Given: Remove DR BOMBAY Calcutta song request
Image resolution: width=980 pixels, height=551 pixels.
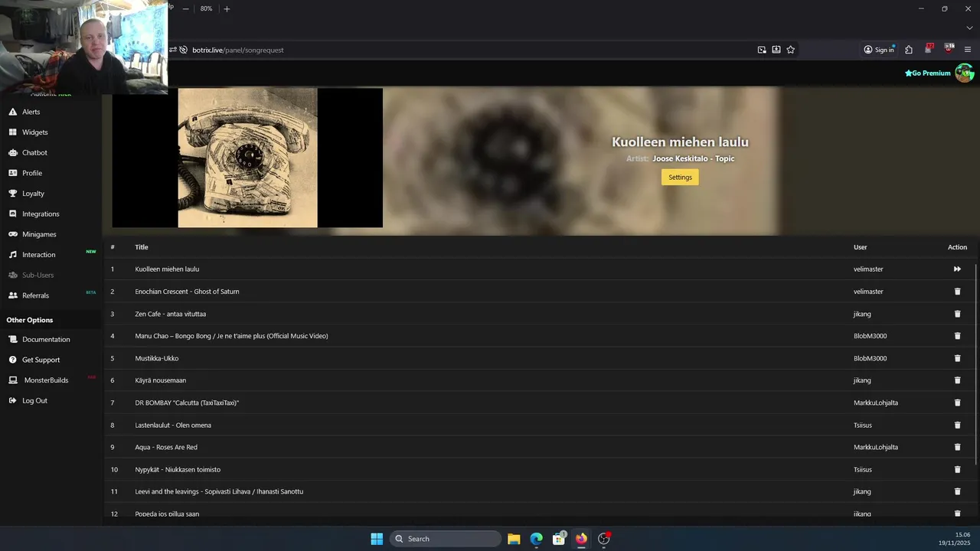Looking at the screenshot, I should click(x=957, y=403).
